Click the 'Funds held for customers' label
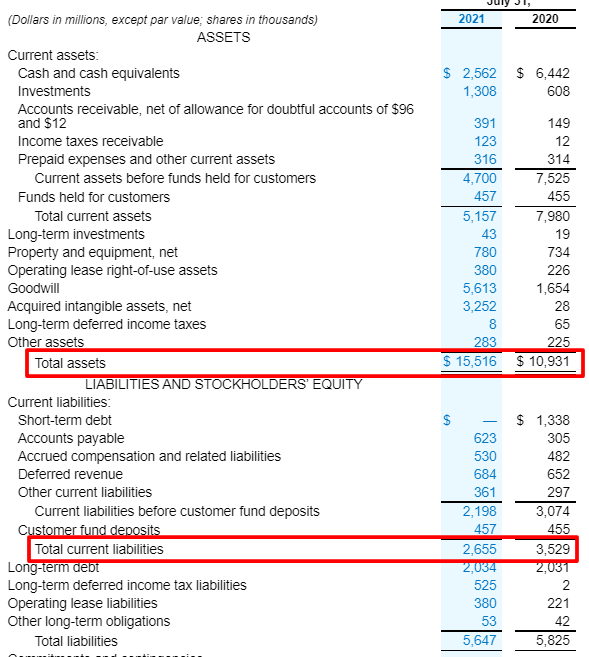 click(x=94, y=197)
